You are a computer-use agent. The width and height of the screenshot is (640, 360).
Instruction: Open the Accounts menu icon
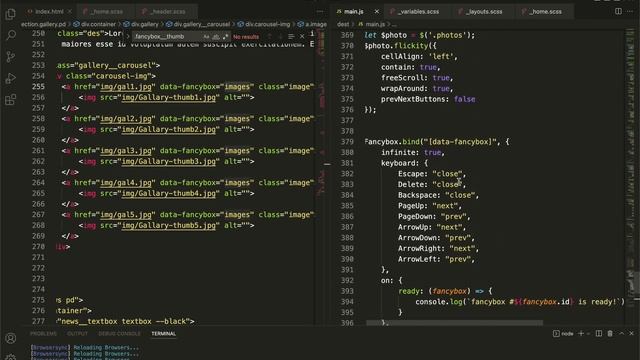coord(11,338)
